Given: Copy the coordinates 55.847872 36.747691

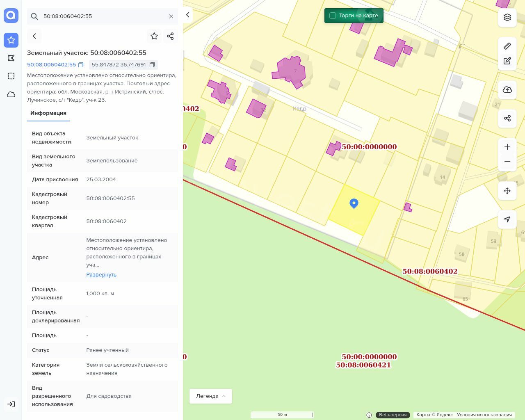Looking at the screenshot, I should click(x=152, y=65).
